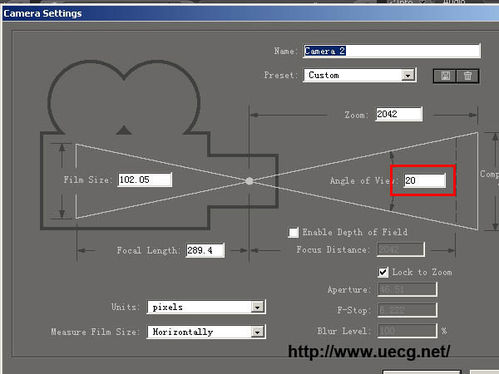Screen dimensions: 499x374
Task: Select the Zoom value field
Action: [x=399, y=114]
